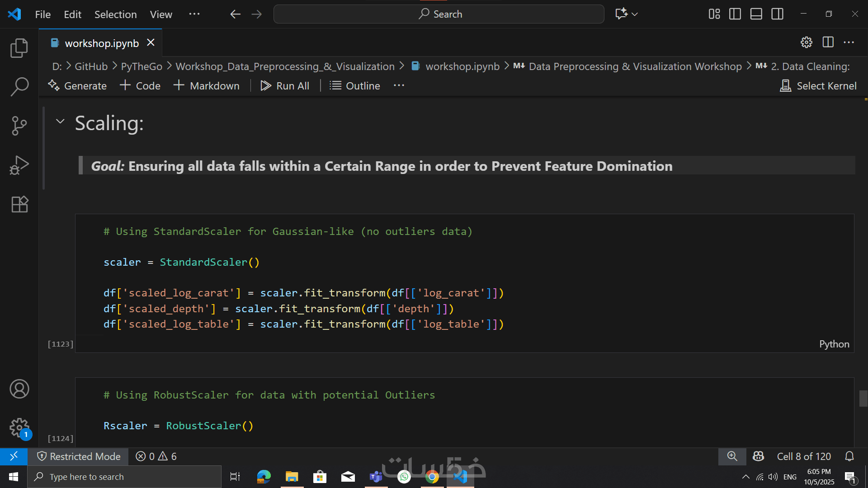Viewport: 868px width, 488px height.
Task: Open the Extensions view
Action: (19, 204)
